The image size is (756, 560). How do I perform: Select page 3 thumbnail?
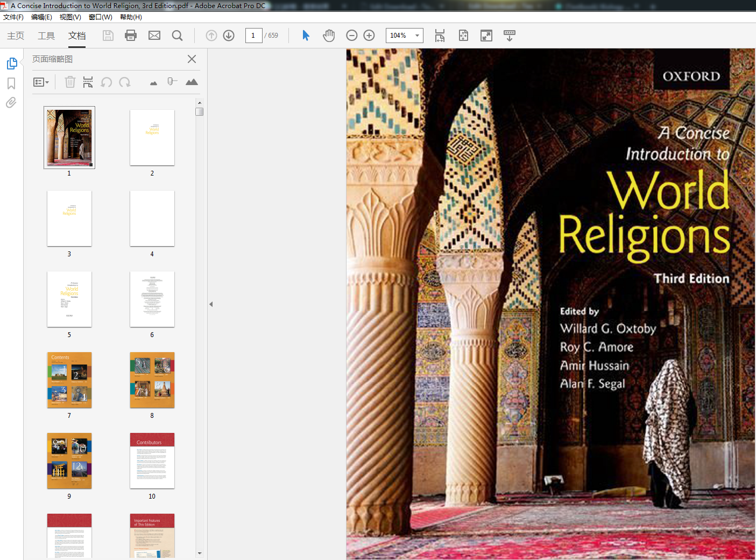pyautogui.click(x=69, y=218)
